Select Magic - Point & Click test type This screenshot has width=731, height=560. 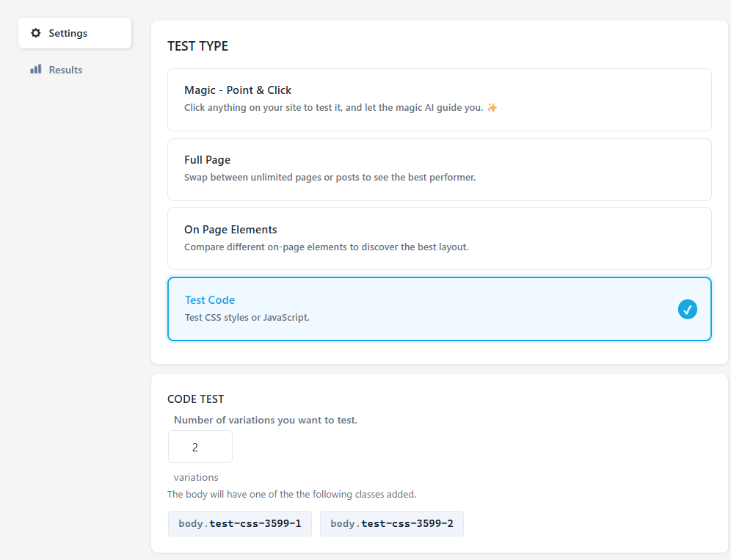[439, 100]
